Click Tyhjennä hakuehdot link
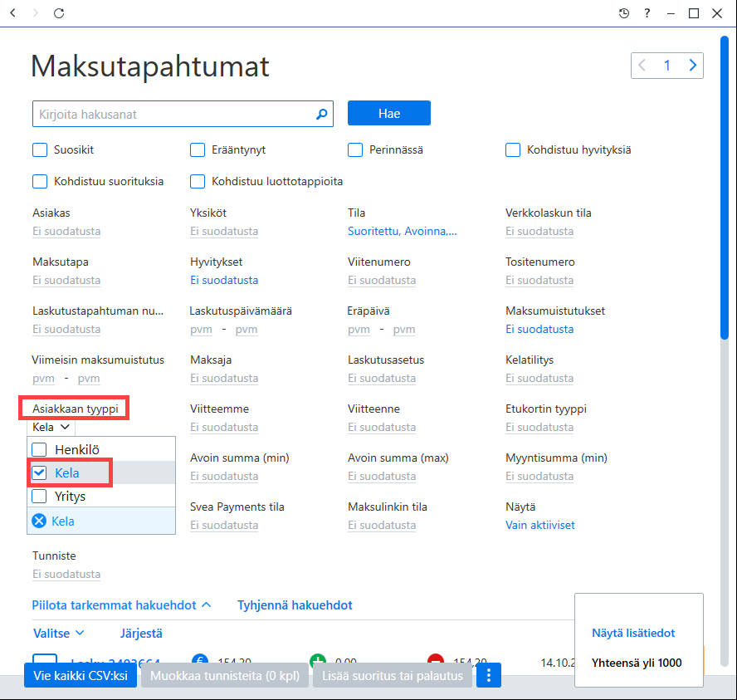Image resolution: width=737 pixels, height=700 pixels. coord(295,605)
